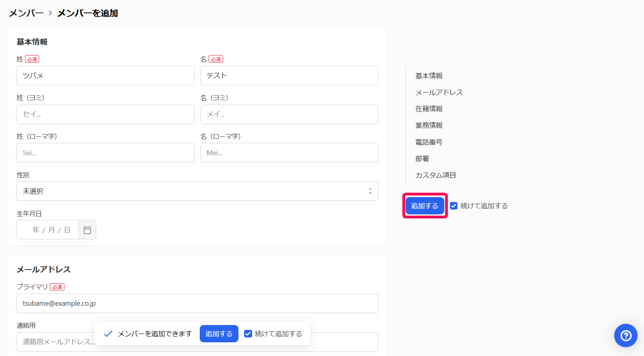
Task: Open the 性別 dropdown showing 未選択
Action: [x=197, y=191]
